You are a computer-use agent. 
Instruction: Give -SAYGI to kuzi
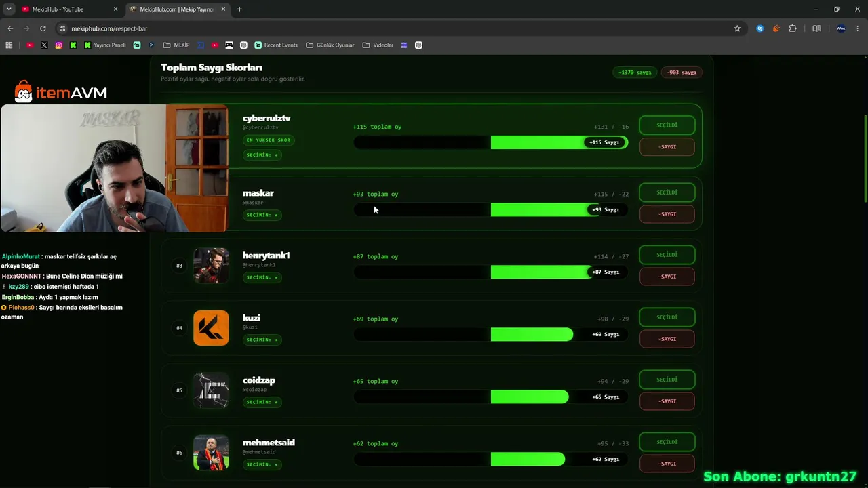667,339
